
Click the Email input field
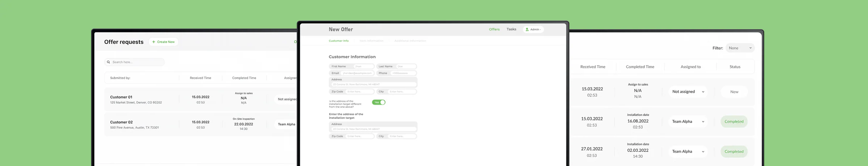[x=357, y=73]
